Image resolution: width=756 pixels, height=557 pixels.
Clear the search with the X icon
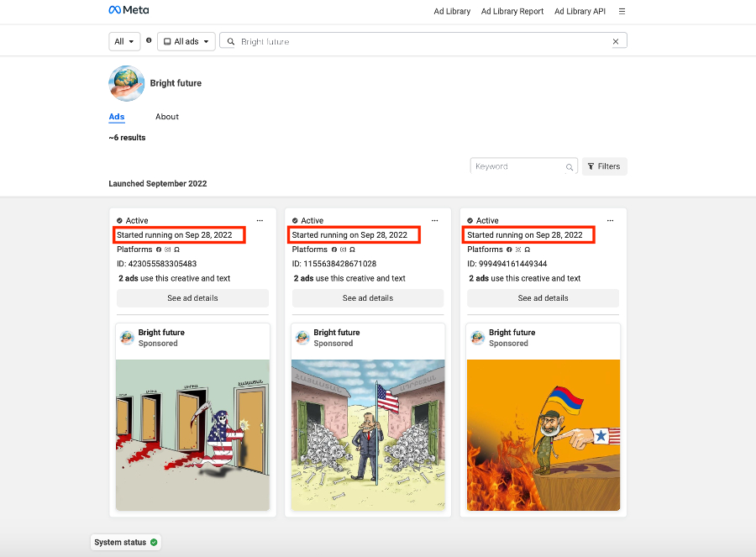coord(615,41)
